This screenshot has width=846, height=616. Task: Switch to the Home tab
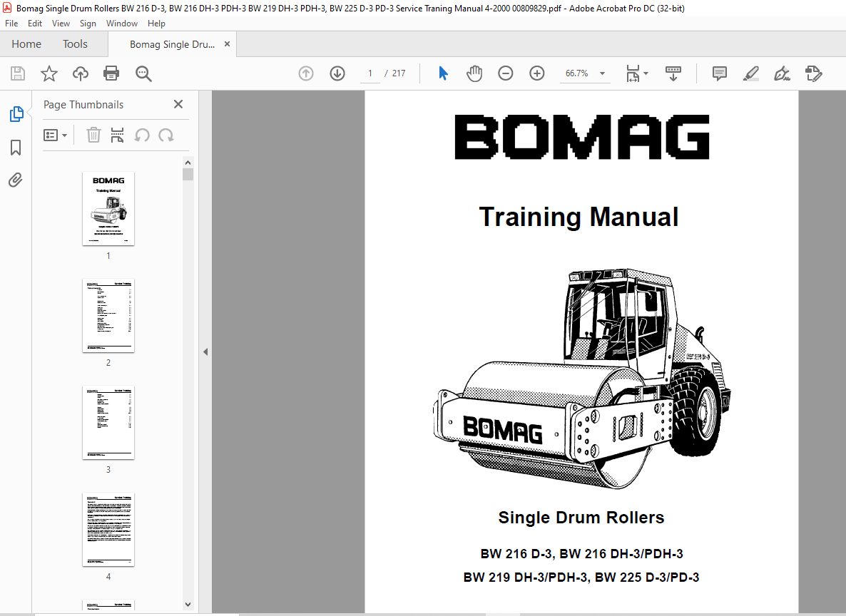(26, 43)
